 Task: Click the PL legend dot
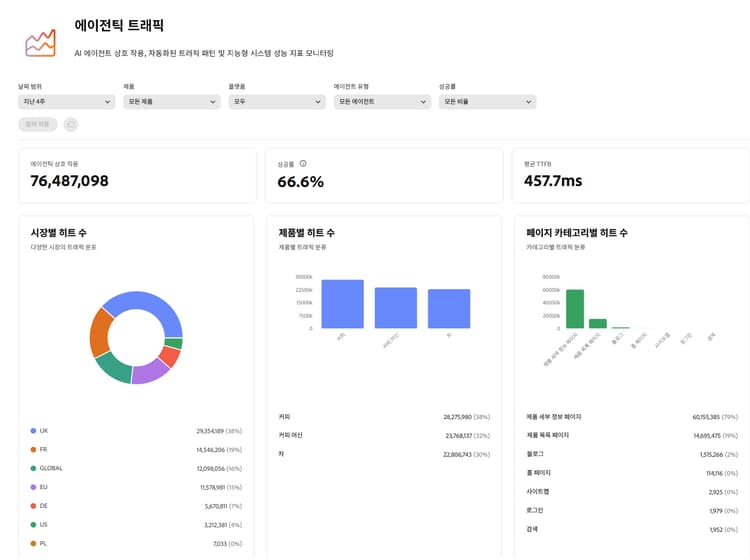tap(33, 543)
